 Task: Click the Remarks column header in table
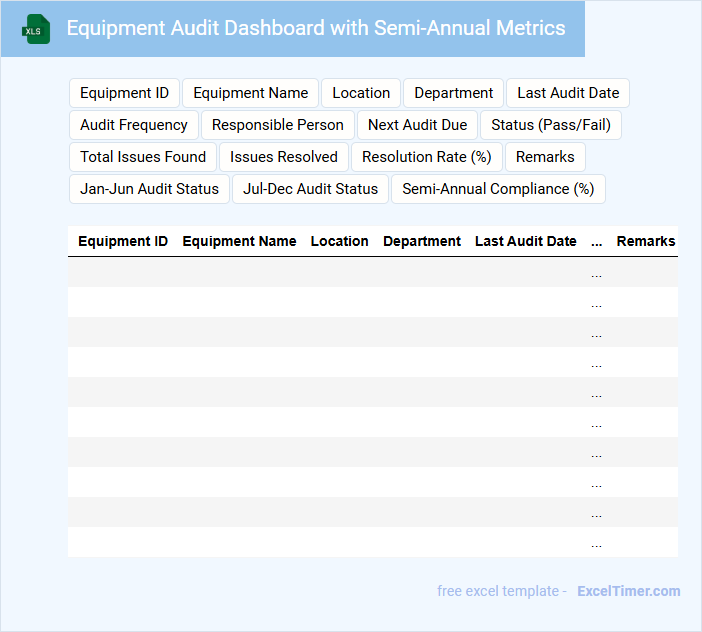[645, 241]
